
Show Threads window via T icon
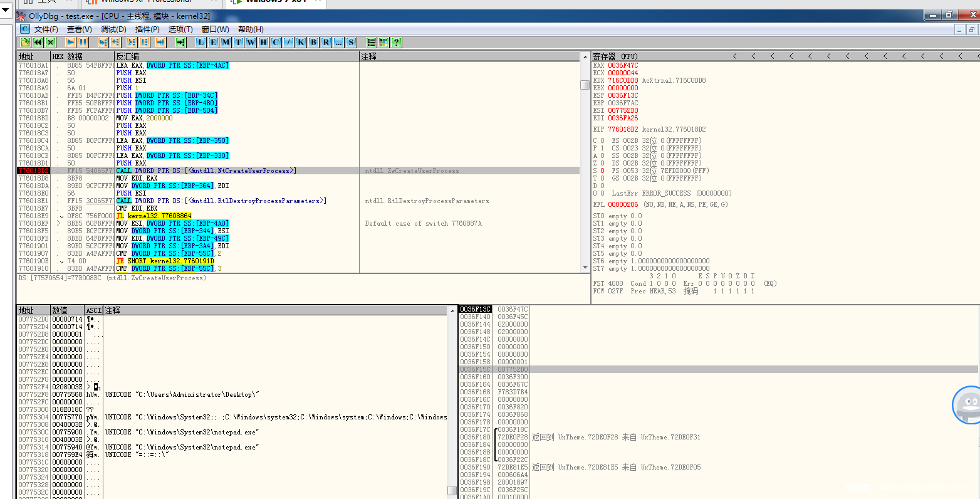coord(238,42)
